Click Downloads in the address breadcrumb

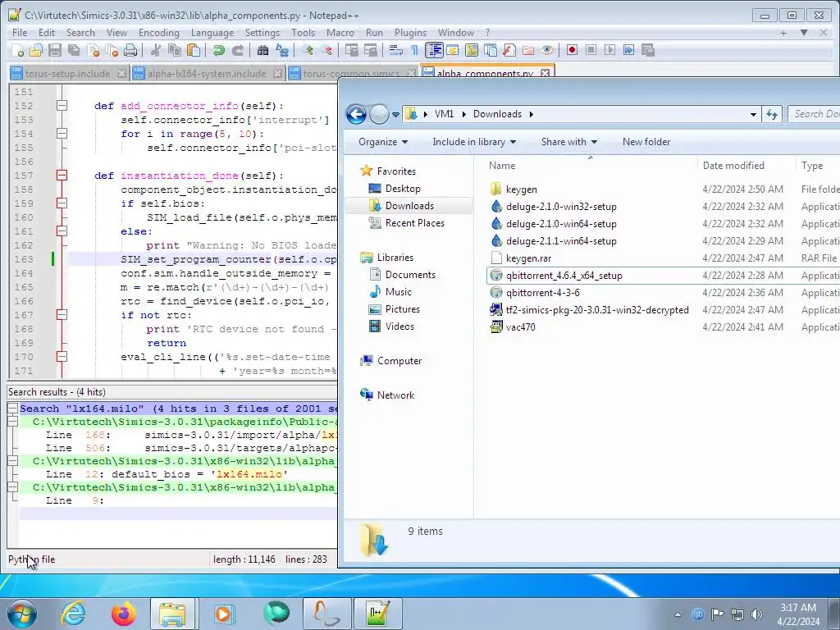pyautogui.click(x=497, y=114)
